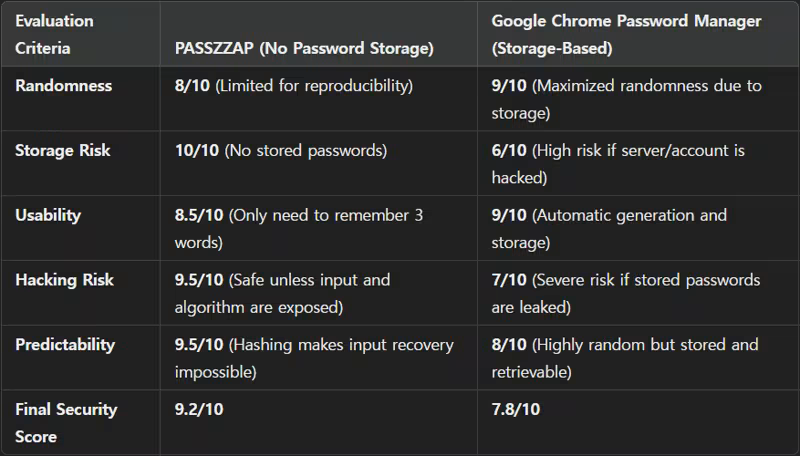The image size is (800, 456).
Task: Click the Chrome final score "7.8/10"
Action: point(518,409)
